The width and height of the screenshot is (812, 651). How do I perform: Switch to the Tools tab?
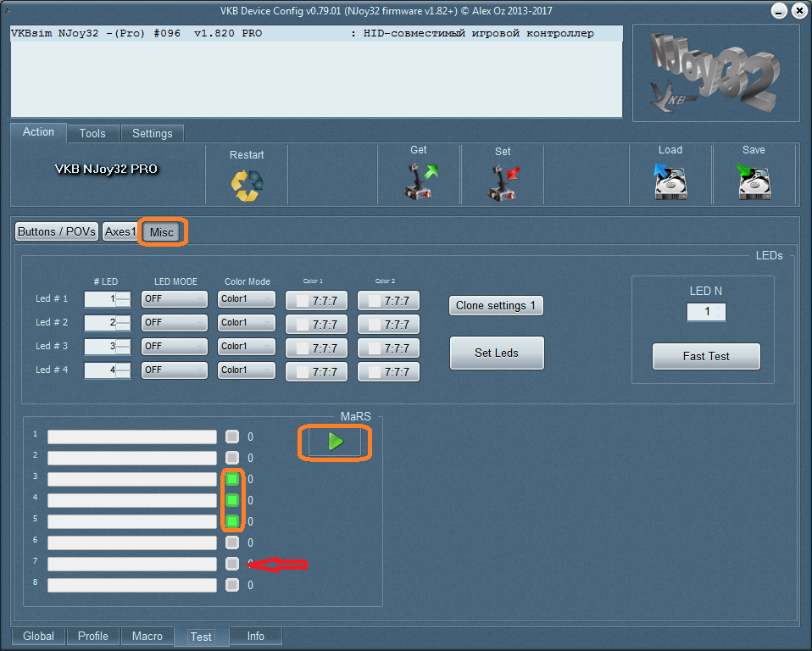point(92,133)
